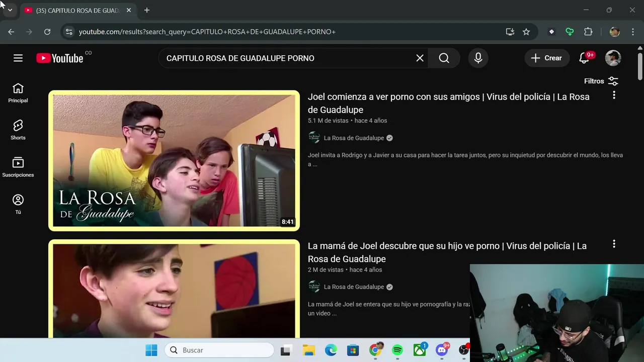Open the Filtros search filters
This screenshot has width=644, height=362.
(x=601, y=81)
